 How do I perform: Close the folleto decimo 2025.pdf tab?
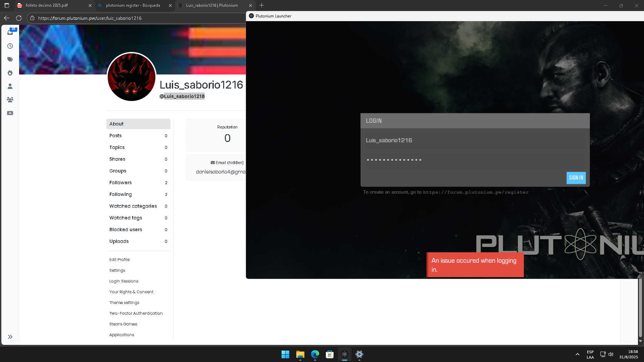coord(90,5)
